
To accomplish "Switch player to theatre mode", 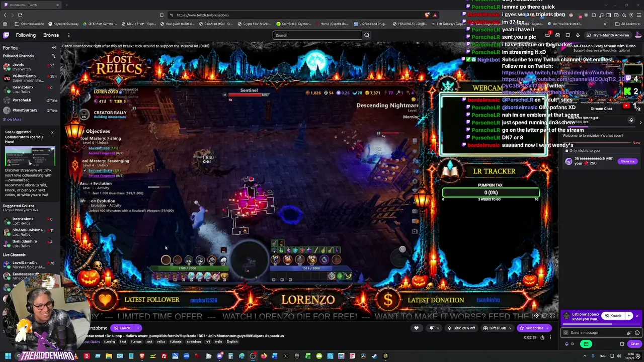I will click(544, 316).
